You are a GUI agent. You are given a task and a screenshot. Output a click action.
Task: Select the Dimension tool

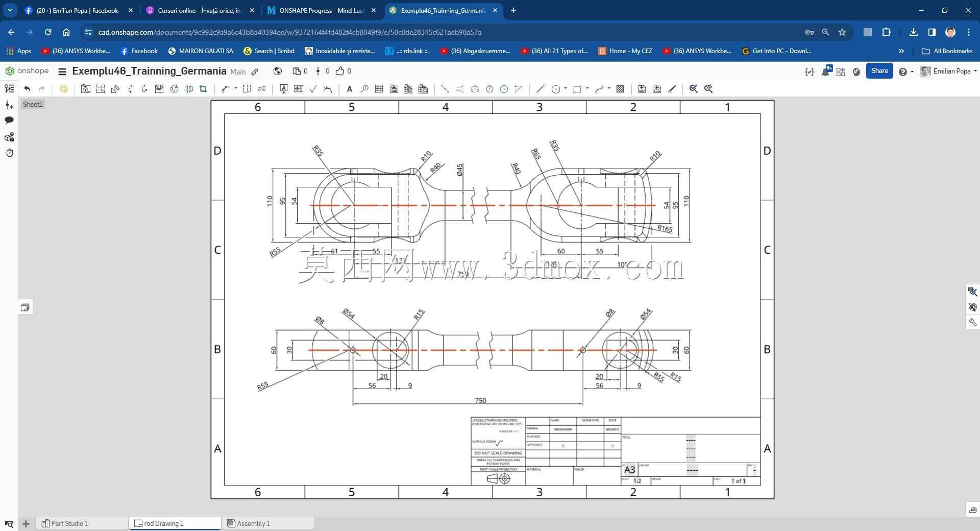[225, 89]
